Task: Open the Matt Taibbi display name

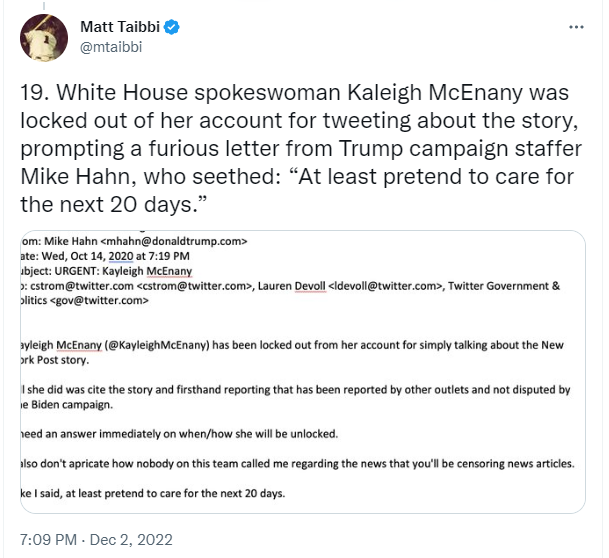Action: click(x=117, y=27)
